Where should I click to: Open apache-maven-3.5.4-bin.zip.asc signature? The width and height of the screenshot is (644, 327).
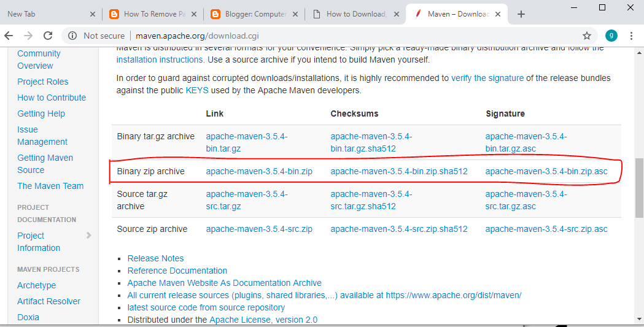(546, 172)
